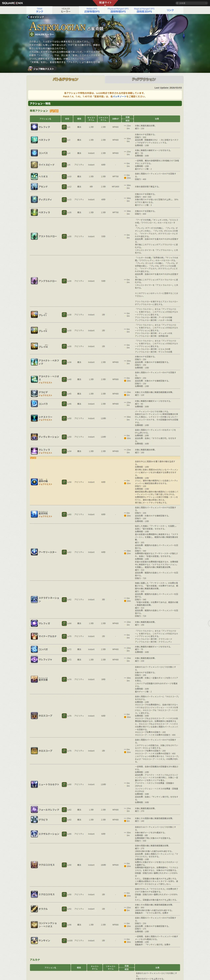The height and width of the screenshot is (980, 210).
Task: Click the アンブラルドロー action icon
Action: [34, 281]
